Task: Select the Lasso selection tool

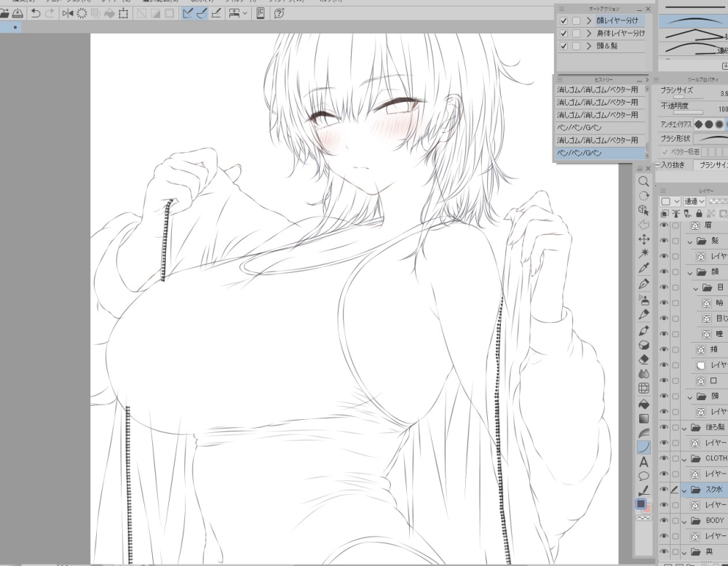Action: [644, 223]
